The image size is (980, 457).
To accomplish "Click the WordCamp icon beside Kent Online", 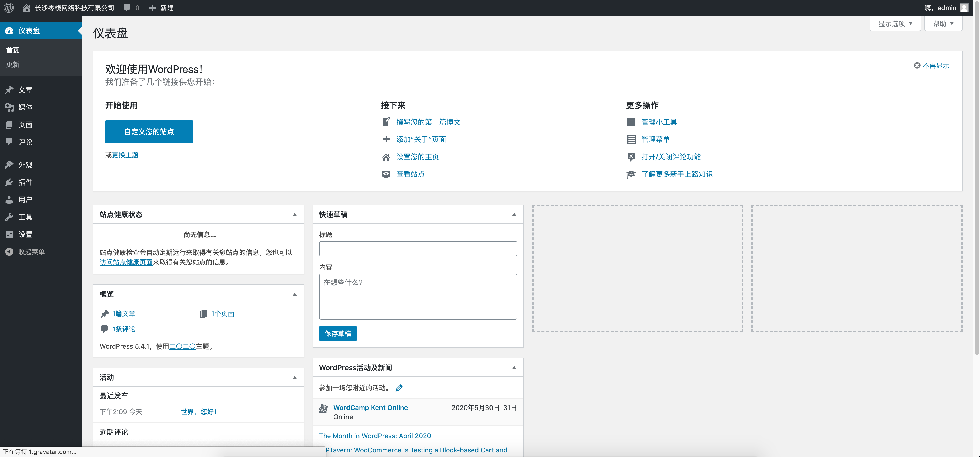I will [x=323, y=408].
